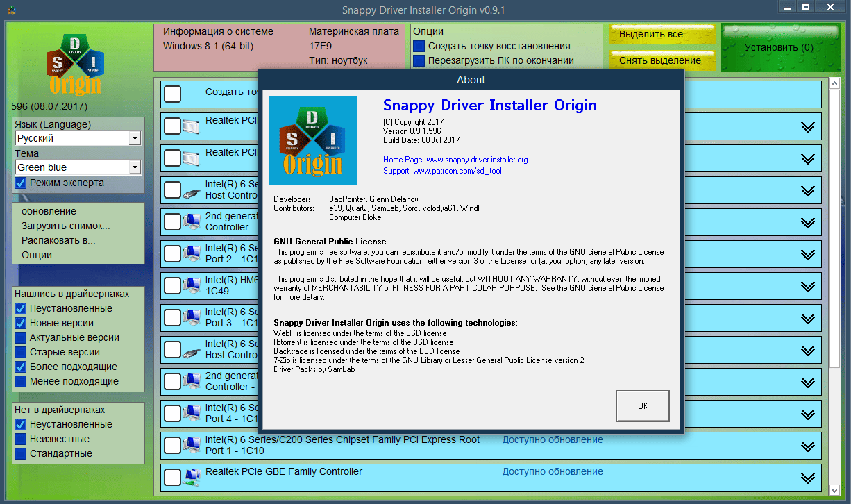This screenshot has height=504, width=851.
Task: Uncheck 'Новые версии' filter
Action: (21, 323)
